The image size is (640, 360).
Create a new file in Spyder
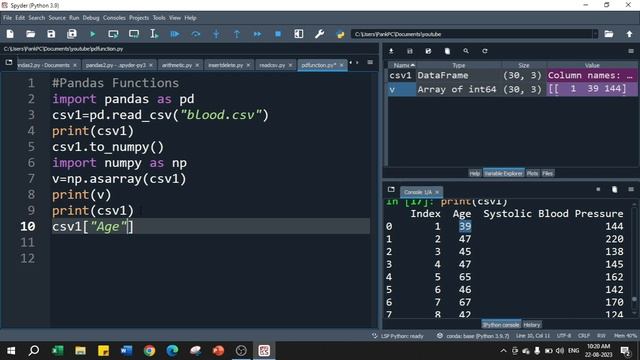(10, 34)
